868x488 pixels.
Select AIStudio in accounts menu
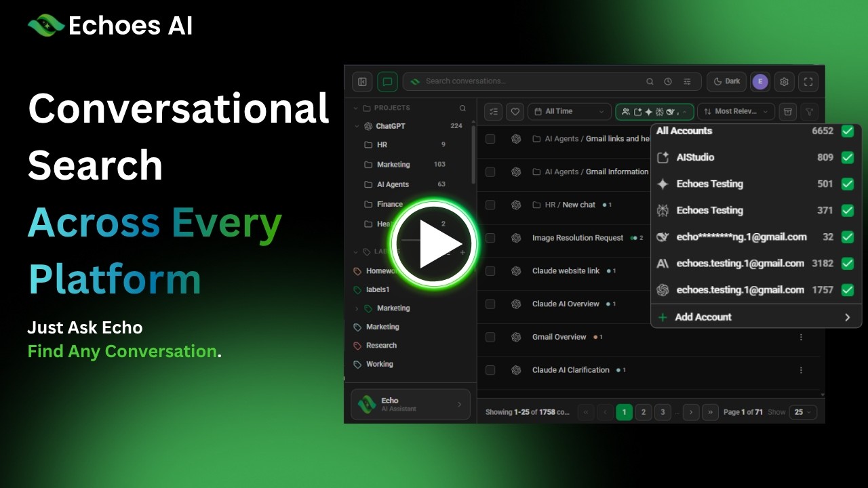pyautogui.click(x=695, y=157)
